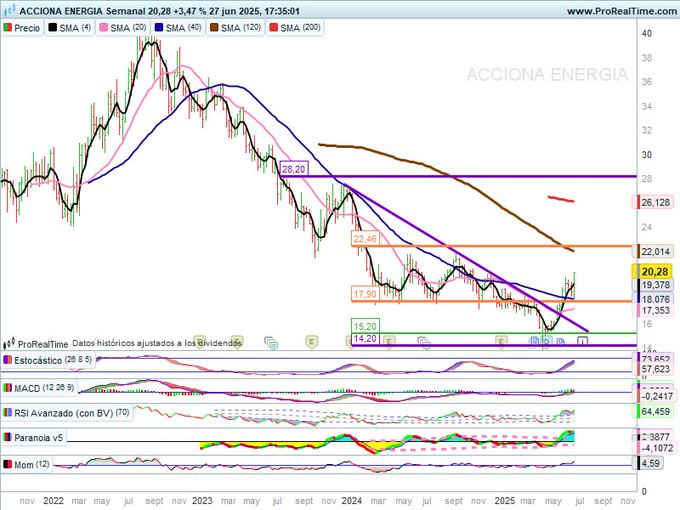Open the Paranoia v5 label
This screenshot has width=680, height=510.
(39, 438)
